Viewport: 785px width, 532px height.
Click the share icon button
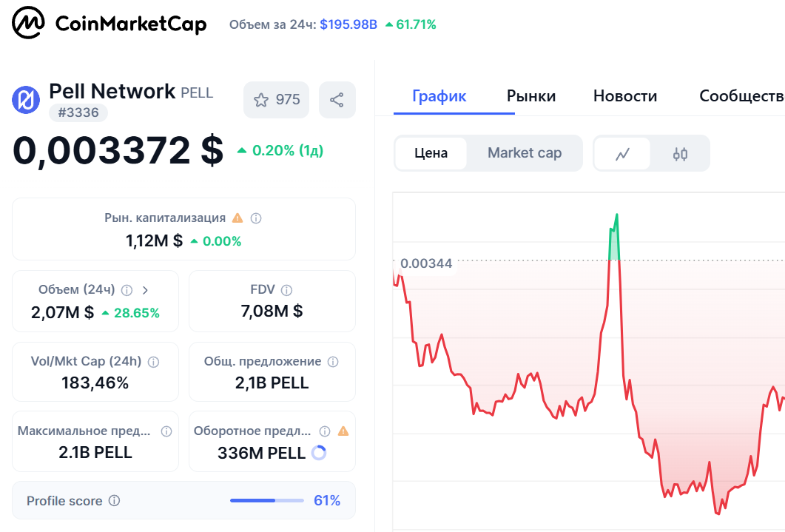[x=337, y=100]
